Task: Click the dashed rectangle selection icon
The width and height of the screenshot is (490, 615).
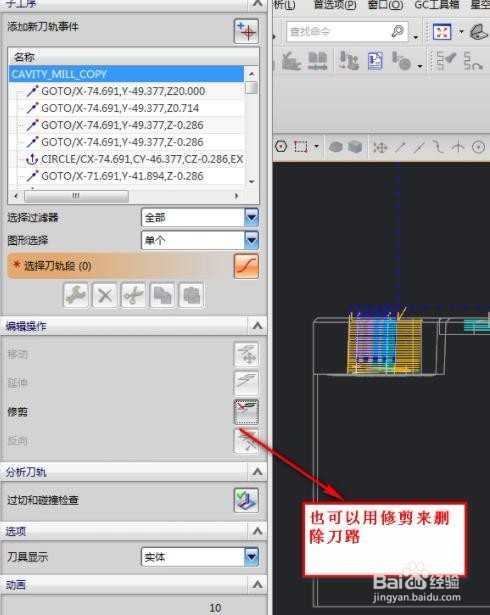Action: [301, 147]
